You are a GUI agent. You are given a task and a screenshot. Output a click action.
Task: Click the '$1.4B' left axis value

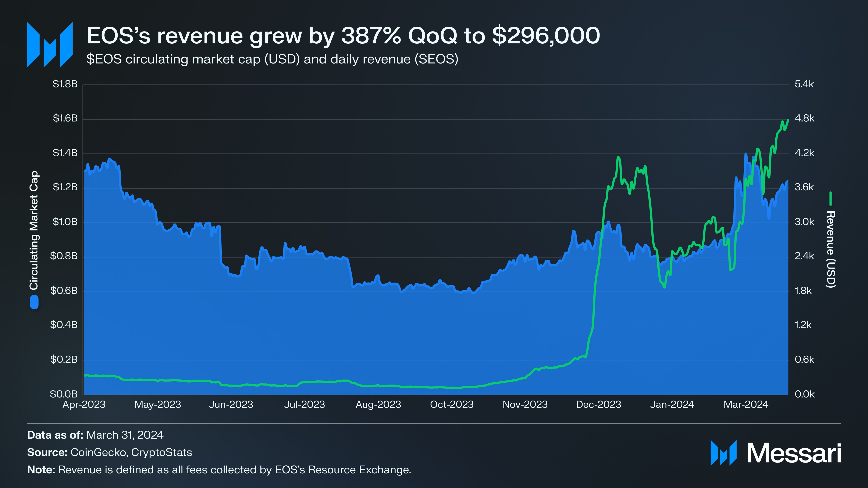pyautogui.click(x=65, y=153)
